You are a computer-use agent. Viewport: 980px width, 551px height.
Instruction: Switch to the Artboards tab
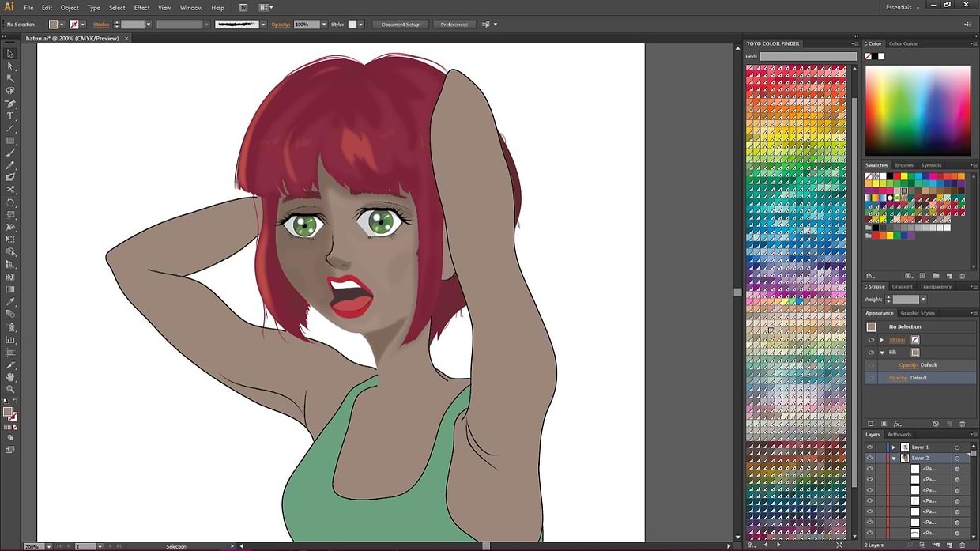click(899, 434)
